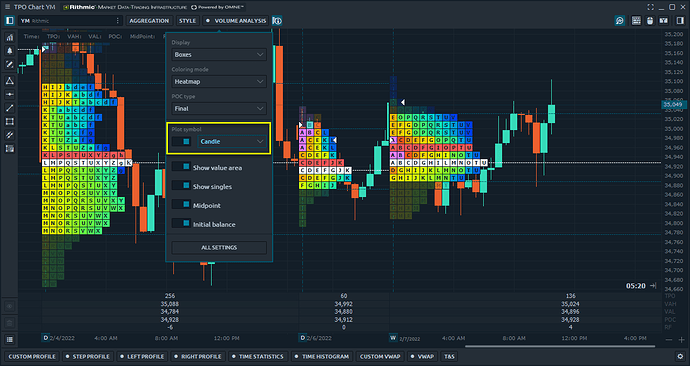Click the W period marker at 2/7/2022
The height and width of the screenshot is (366, 690).
[393, 338]
